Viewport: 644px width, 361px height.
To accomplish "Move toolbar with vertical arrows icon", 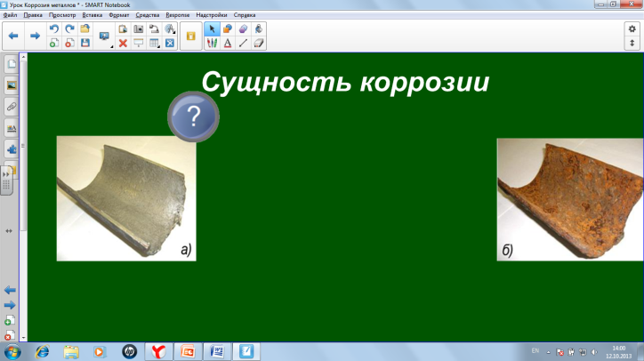I will click(x=632, y=43).
